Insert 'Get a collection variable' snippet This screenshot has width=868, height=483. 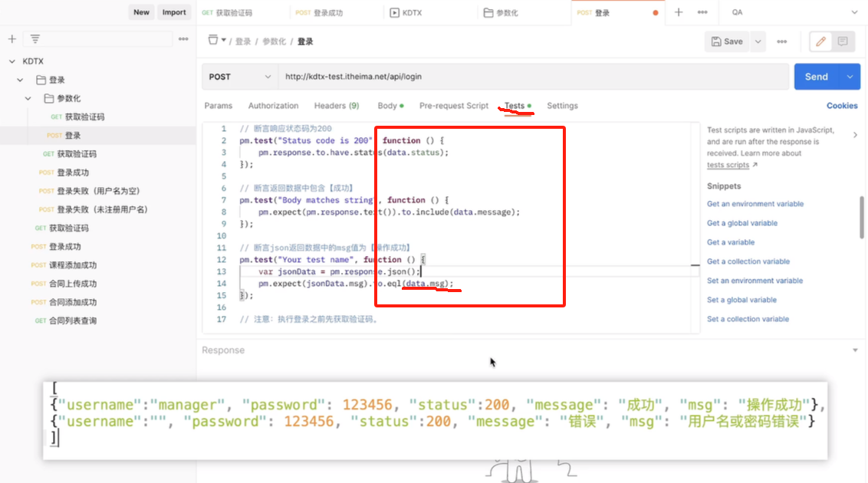click(748, 261)
